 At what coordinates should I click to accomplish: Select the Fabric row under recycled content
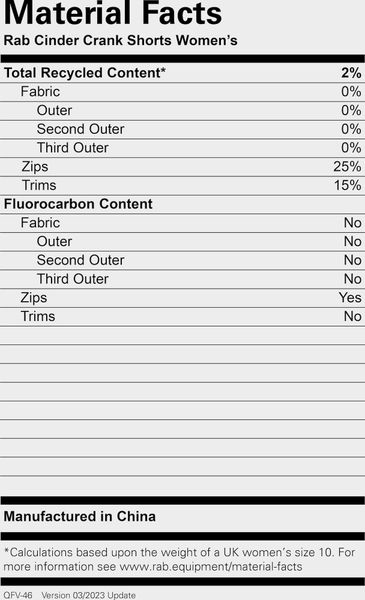tap(182, 92)
